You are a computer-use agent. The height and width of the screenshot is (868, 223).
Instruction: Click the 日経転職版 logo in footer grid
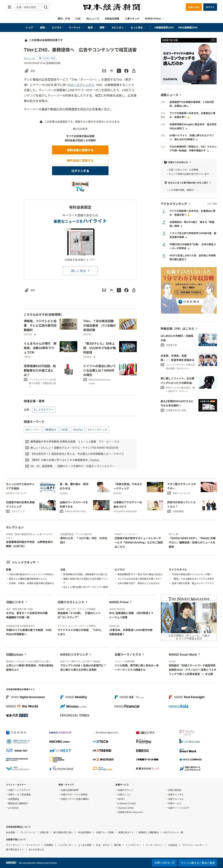point(16,733)
